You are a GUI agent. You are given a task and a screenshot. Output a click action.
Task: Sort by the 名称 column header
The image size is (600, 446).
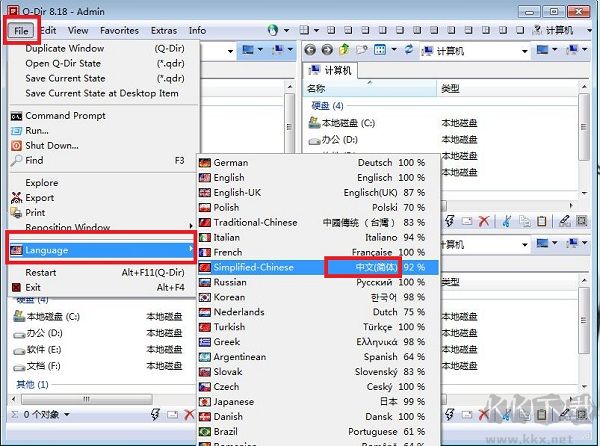[x=370, y=88]
